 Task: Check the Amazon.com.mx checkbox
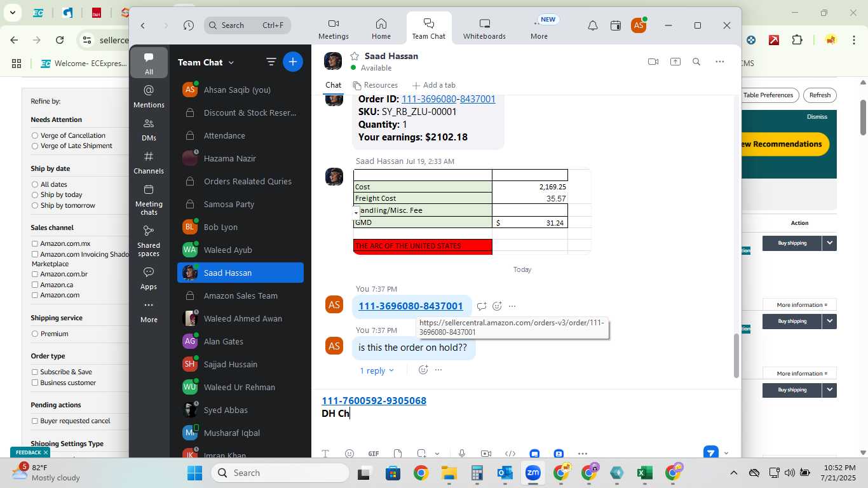(x=35, y=243)
